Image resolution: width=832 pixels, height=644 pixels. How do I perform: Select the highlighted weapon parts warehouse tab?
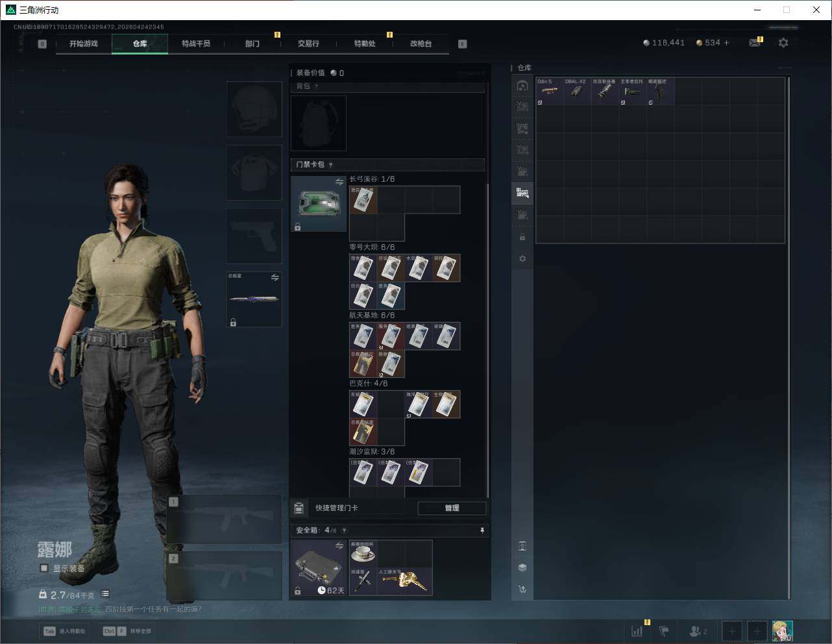522,192
